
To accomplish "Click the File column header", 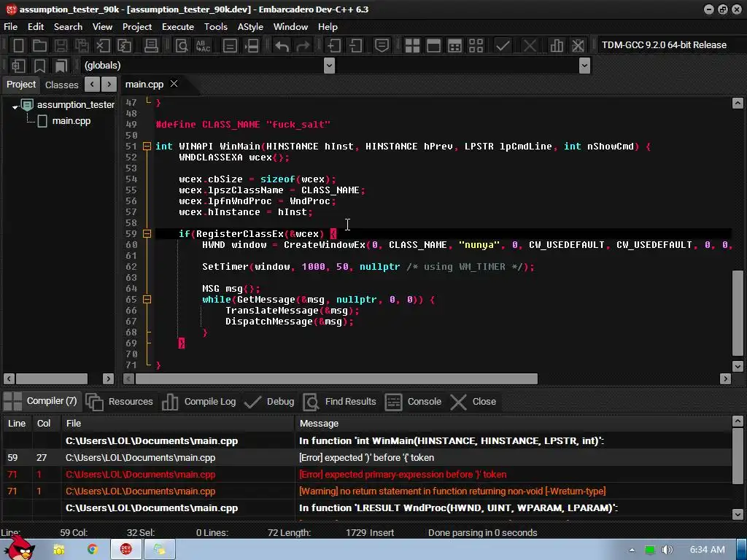I will coord(178,424).
